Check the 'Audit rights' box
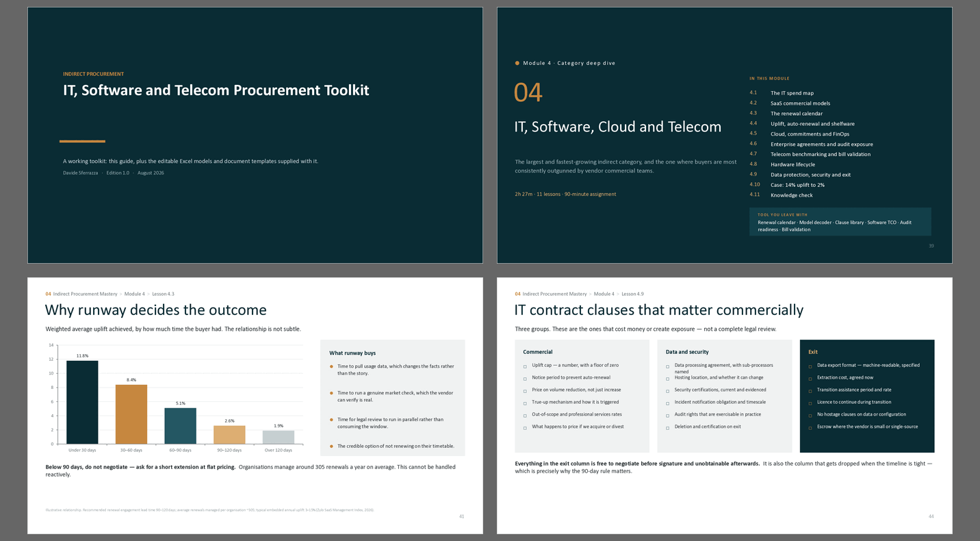This screenshot has height=541, width=980. (667, 416)
